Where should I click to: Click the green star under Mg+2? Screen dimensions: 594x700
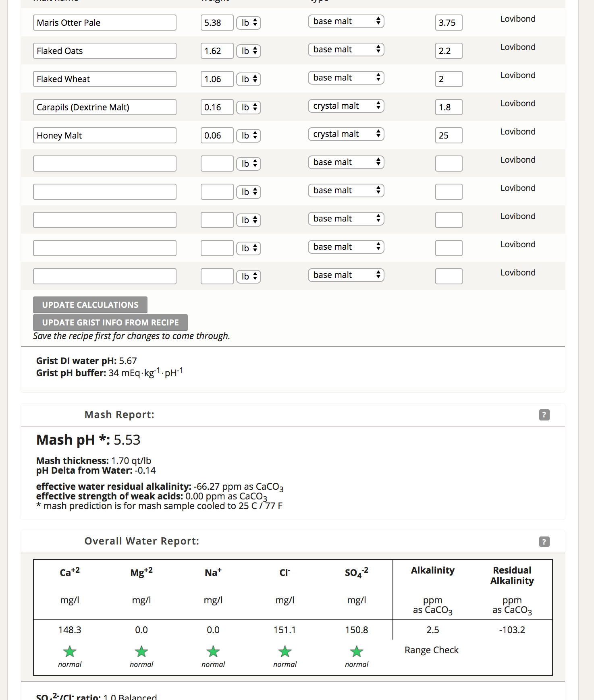[141, 651]
